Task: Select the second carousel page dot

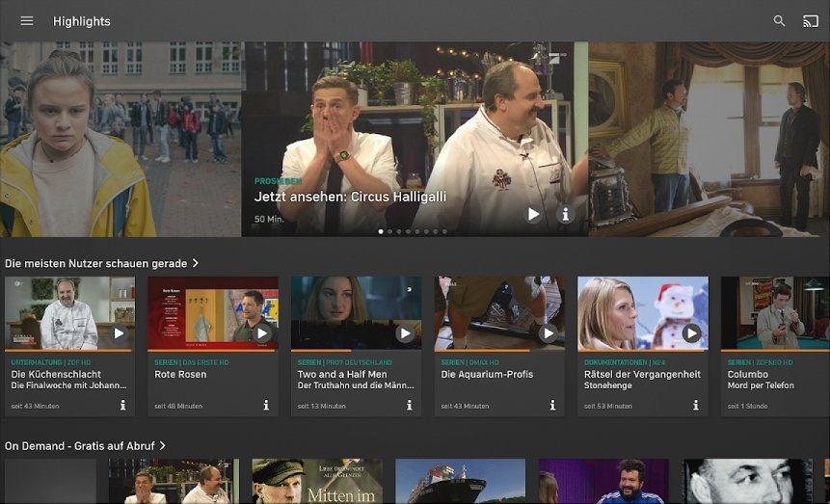Action: (x=390, y=231)
